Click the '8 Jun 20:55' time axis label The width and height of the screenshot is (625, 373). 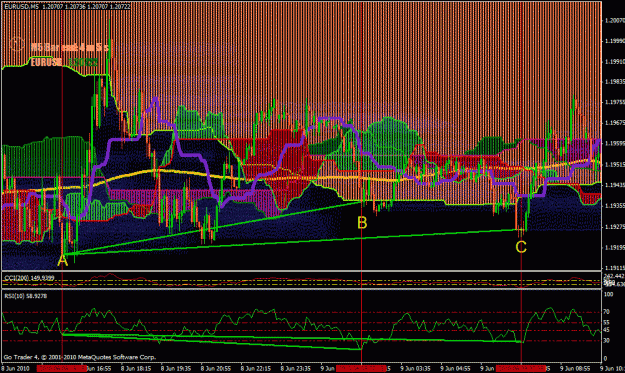[x=216, y=369]
